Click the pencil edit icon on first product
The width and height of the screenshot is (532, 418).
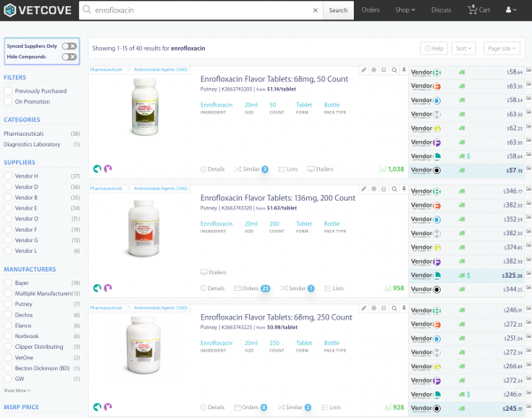click(364, 69)
